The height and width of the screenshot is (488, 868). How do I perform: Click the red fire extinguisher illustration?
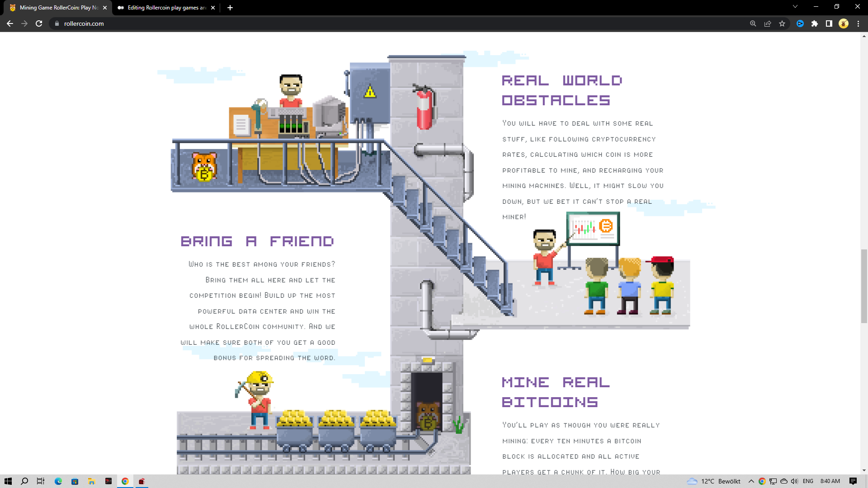425,107
